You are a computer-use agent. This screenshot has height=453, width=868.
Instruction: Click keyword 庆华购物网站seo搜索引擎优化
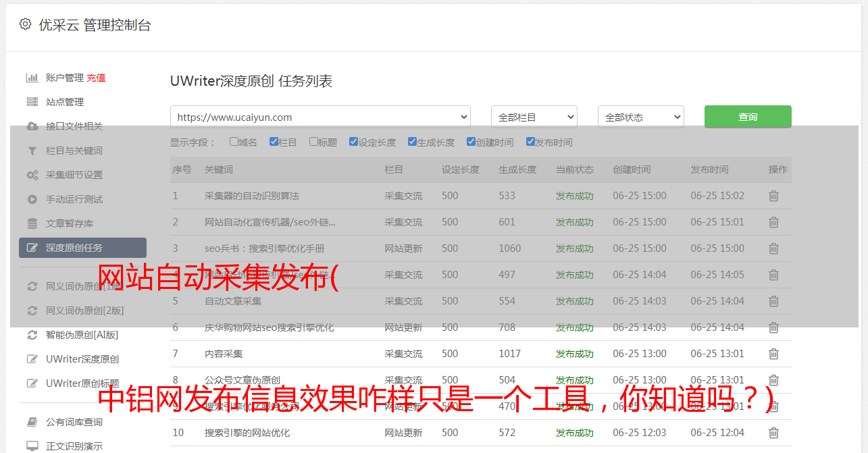[270, 327]
